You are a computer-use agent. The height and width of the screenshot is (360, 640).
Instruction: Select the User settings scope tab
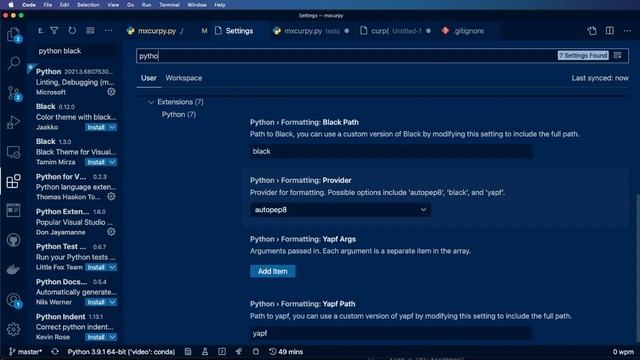pos(149,78)
